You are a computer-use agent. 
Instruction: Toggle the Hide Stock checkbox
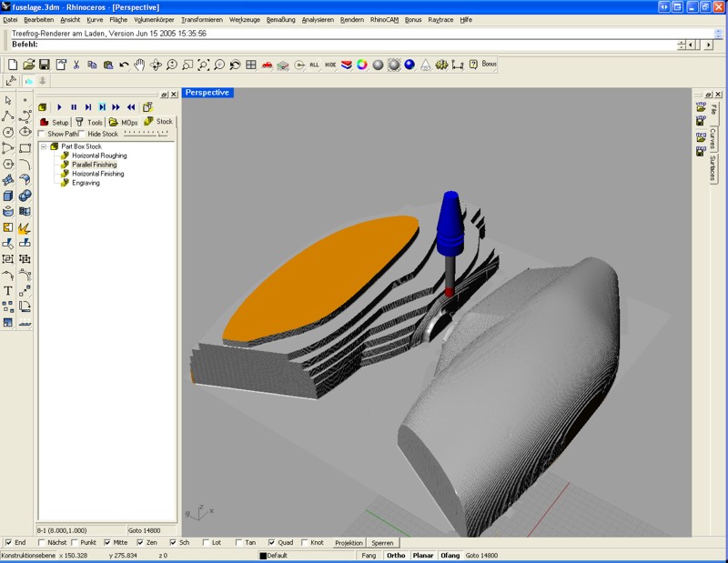tap(82, 134)
